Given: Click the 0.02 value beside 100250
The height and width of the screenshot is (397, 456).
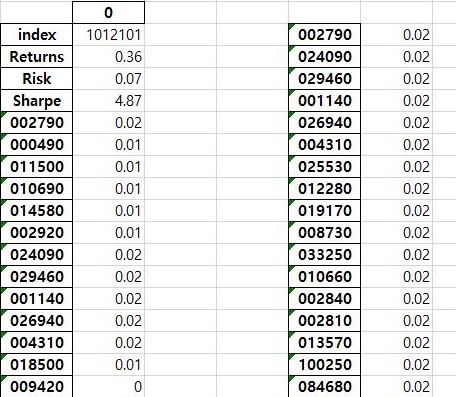Looking at the screenshot, I should click(x=396, y=364).
